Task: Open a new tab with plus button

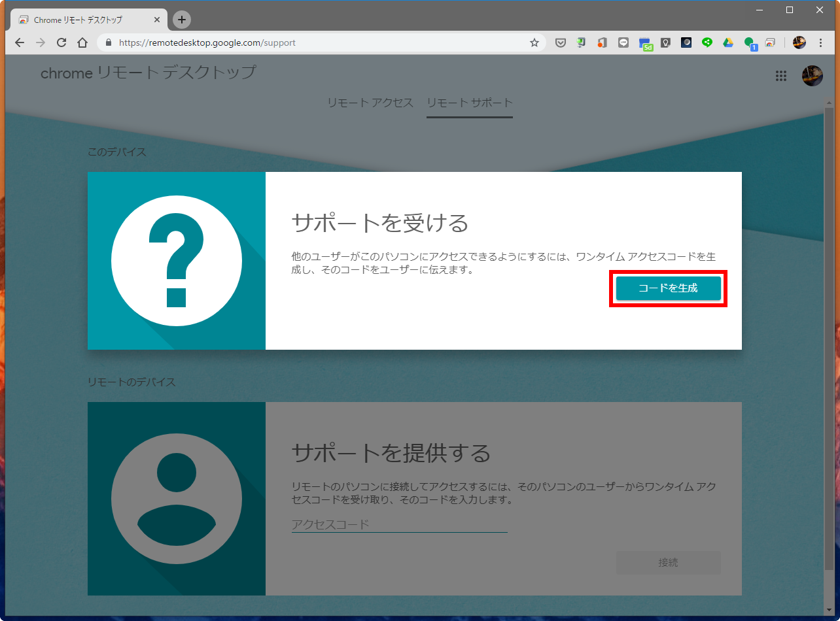Action: 182,20
